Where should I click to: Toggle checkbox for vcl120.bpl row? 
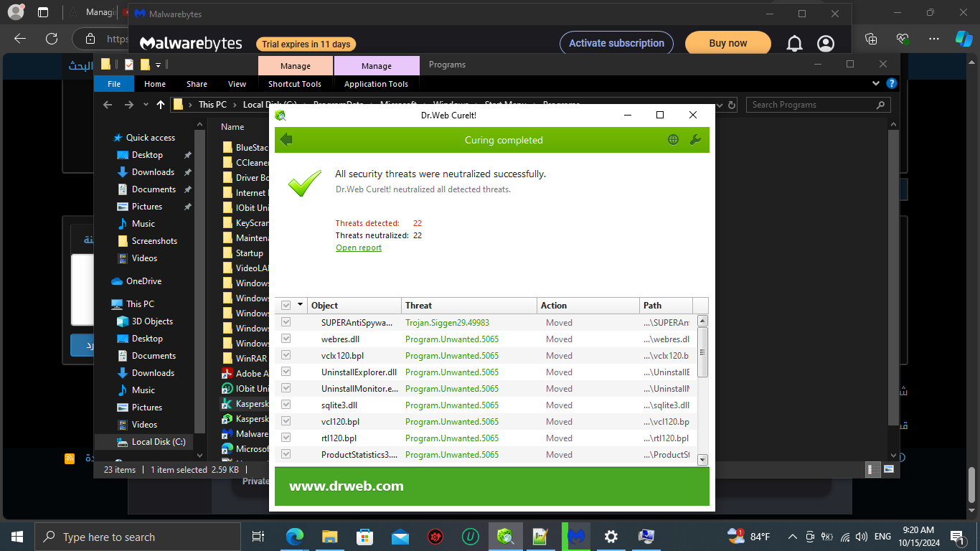pyautogui.click(x=286, y=421)
